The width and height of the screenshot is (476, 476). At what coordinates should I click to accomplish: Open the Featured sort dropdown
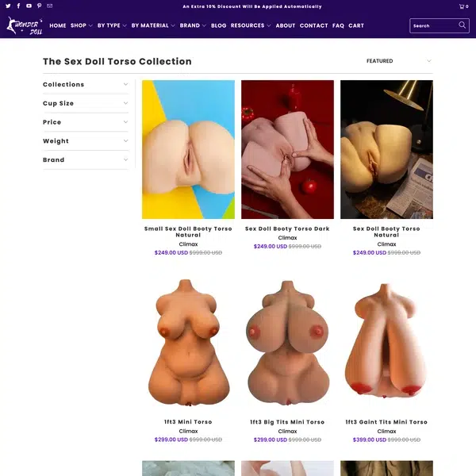(x=398, y=61)
